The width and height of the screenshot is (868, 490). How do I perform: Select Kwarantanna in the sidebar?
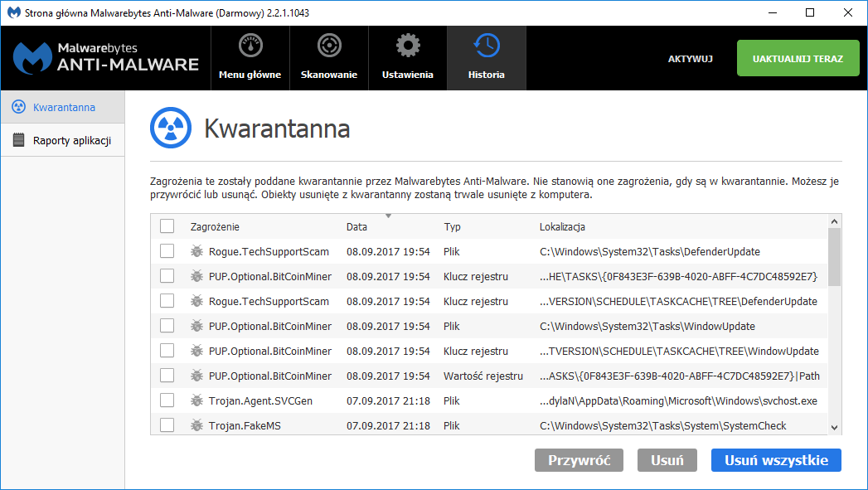62,107
